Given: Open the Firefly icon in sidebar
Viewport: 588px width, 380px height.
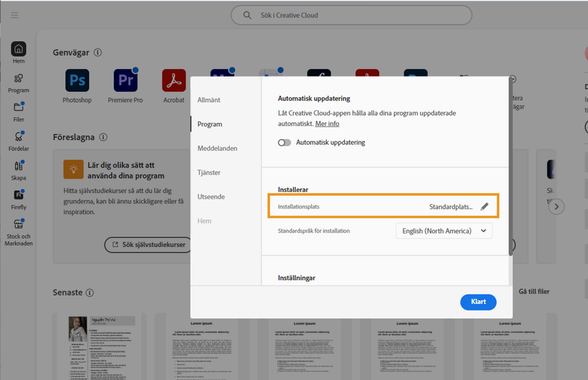Looking at the screenshot, I should tap(18, 195).
